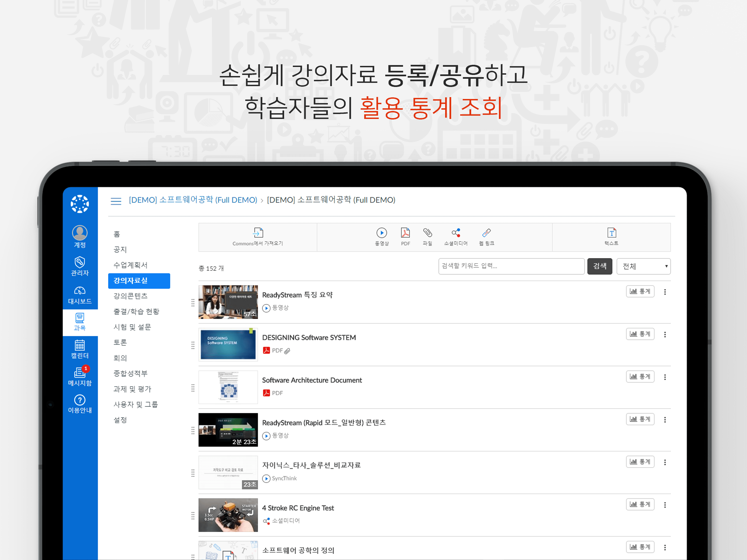Open more options for ReadyStream 특징 요약

pos(665,292)
